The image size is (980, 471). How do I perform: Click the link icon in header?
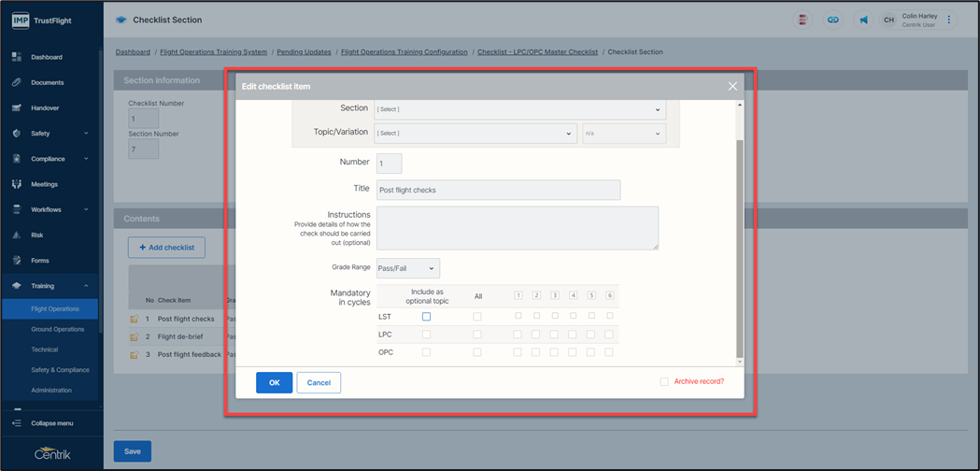coord(832,20)
